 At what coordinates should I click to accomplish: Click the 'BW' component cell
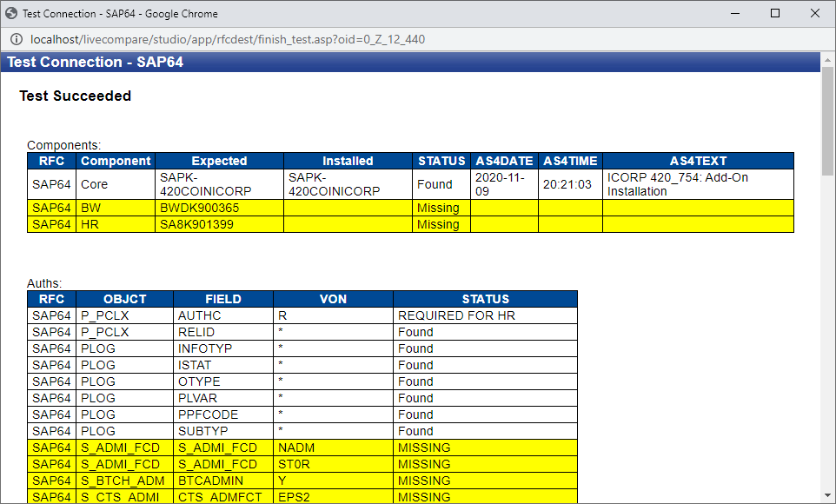[x=116, y=208]
